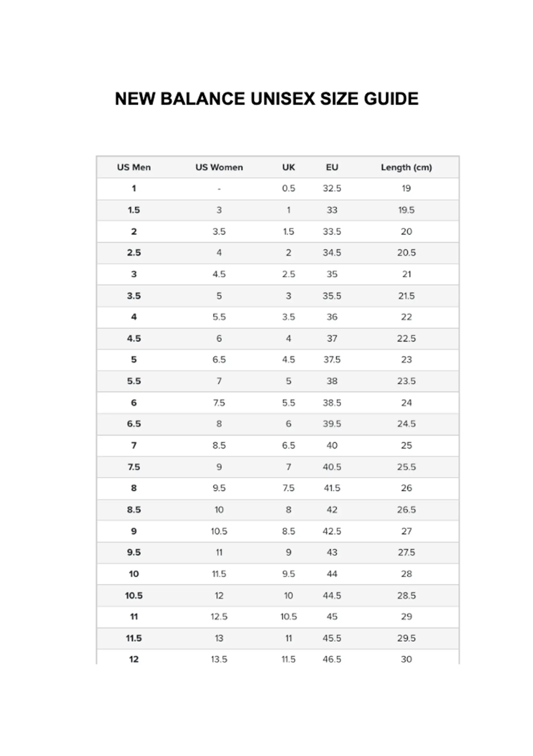Image resolution: width=533 pixels, height=756 pixels.
Task: Click the dash in the US Women column
Action: pos(219,189)
